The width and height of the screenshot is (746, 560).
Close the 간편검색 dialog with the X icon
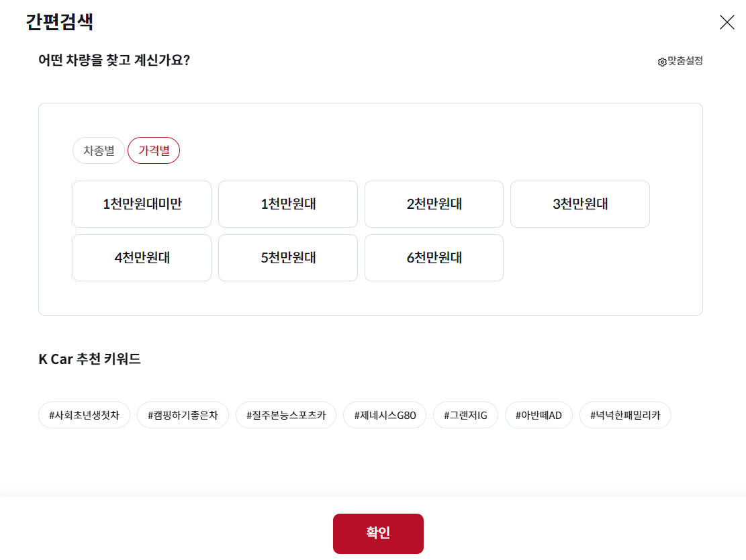pyautogui.click(x=727, y=22)
